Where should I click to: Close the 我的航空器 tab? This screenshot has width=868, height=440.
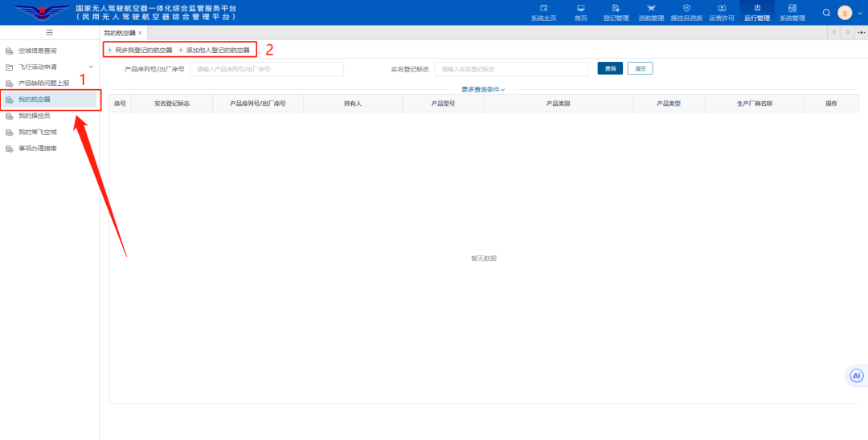click(141, 33)
